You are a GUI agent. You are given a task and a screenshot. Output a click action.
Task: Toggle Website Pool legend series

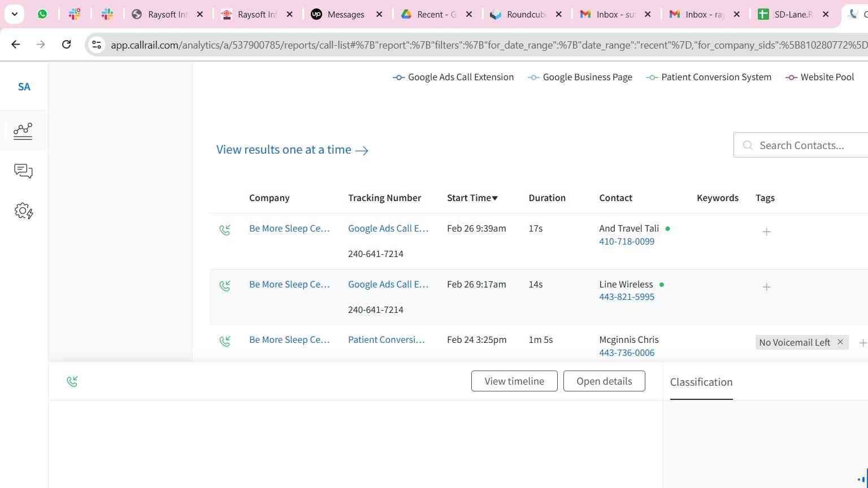pyautogui.click(x=820, y=77)
